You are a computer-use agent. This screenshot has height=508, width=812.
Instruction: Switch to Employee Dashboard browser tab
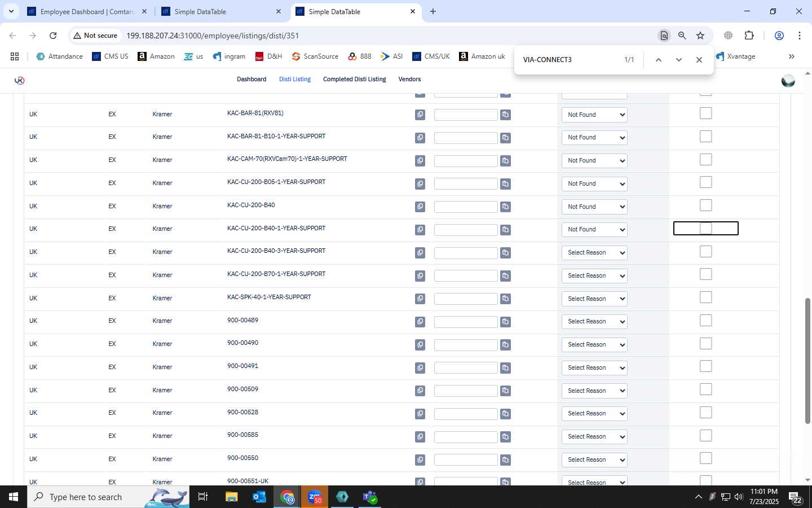[88, 11]
